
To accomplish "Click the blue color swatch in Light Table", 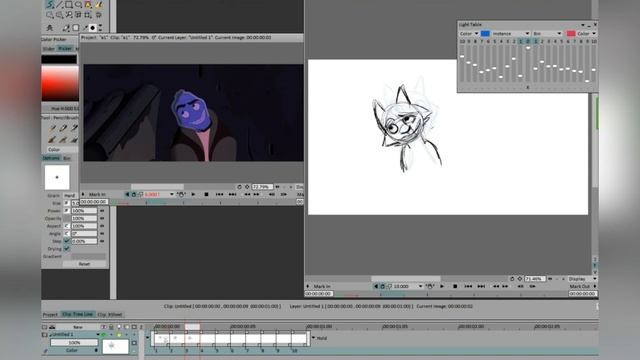I will 485,33.
